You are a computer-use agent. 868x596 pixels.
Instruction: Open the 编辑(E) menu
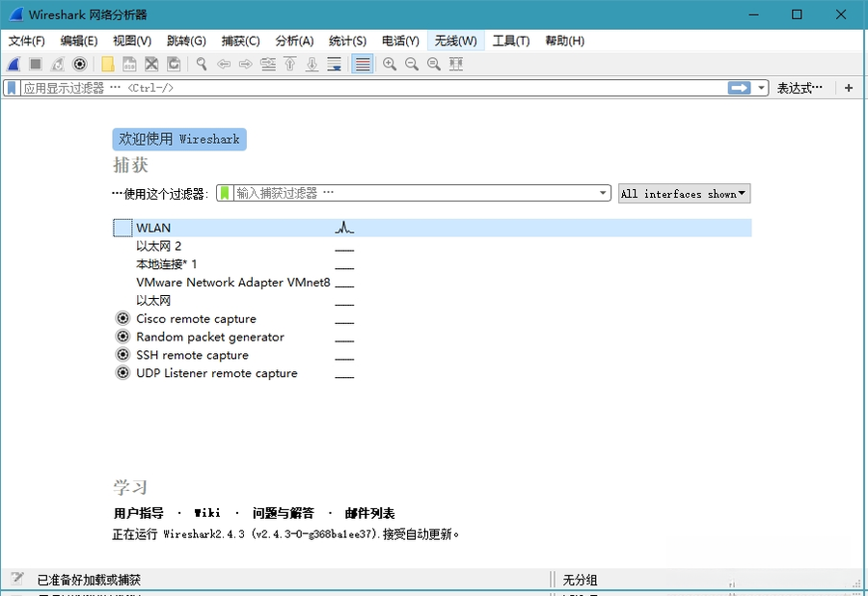pos(79,41)
